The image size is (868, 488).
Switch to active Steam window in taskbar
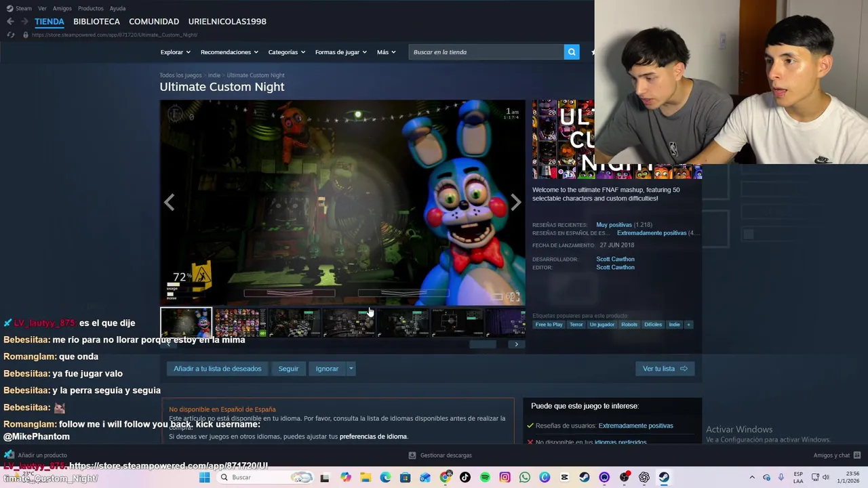[664, 477]
